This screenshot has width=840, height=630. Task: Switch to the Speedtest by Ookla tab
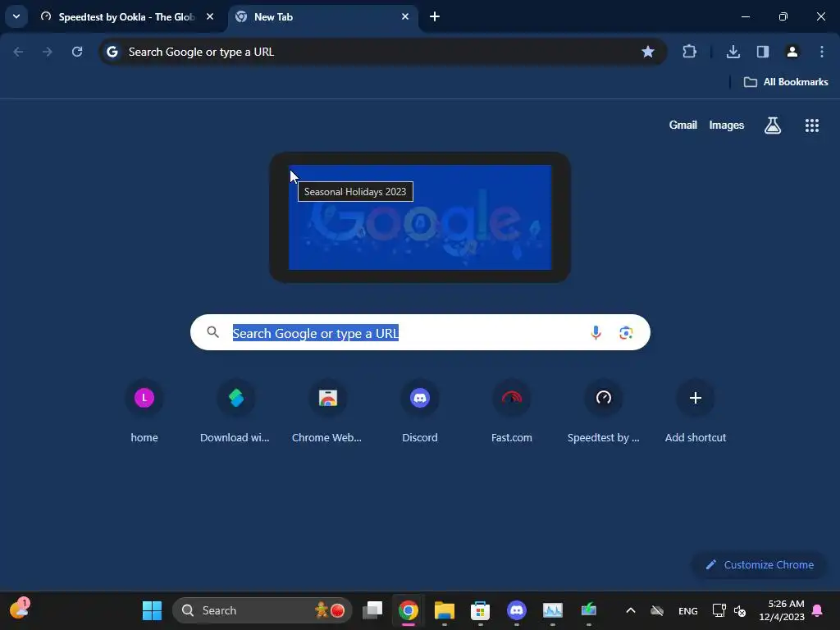click(x=126, y=16)
